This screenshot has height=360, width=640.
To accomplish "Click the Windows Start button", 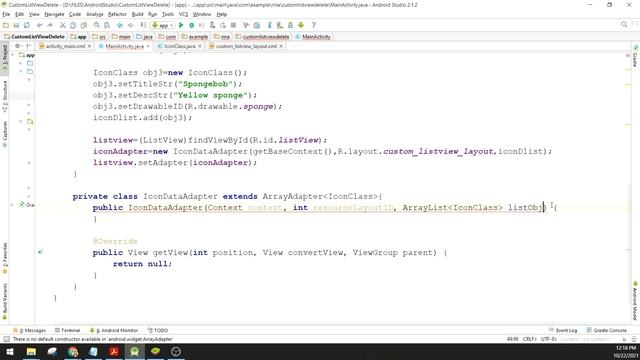I will (10, 351).
